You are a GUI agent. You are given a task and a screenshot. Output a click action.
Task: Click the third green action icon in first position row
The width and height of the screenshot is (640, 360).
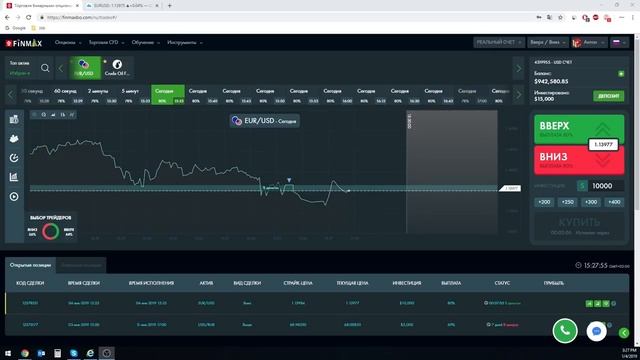[x=606, y=303]
